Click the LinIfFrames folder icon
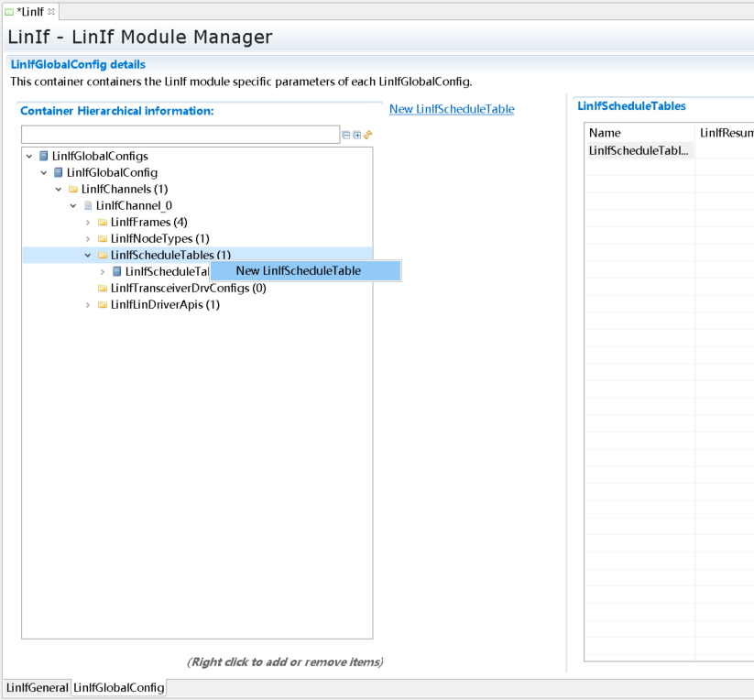The width and height of the screenshot is (754, 700). (x=103, y=223)
